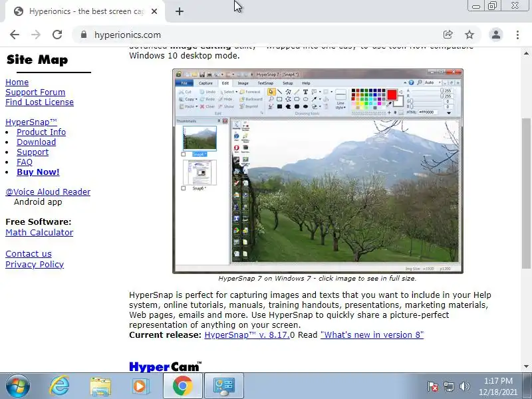The image size is (532, 399).
Task: Open the Support Forum link
Action: (35, 92)
